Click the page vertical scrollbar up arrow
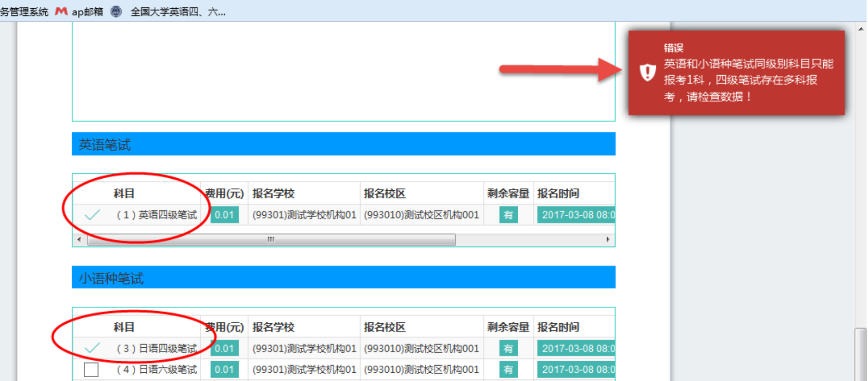 coord(861,29)
